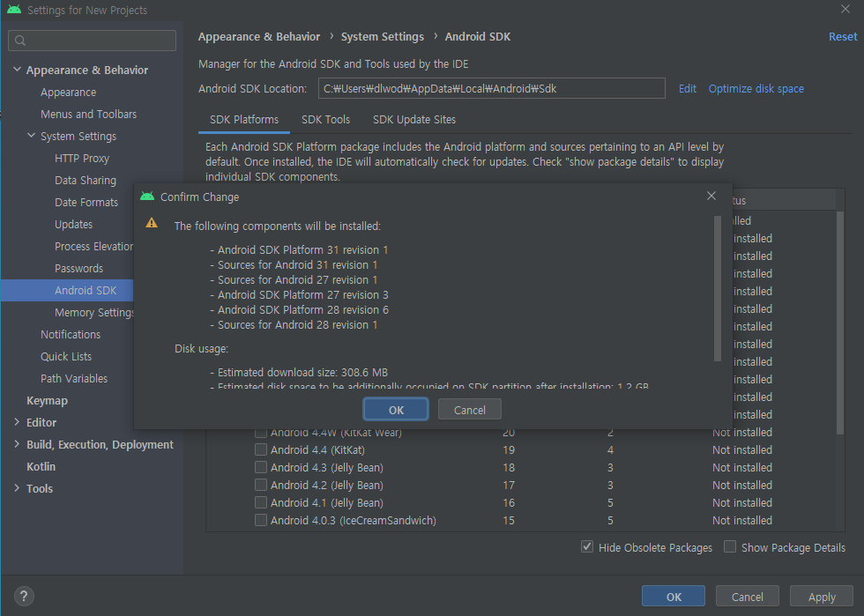This screenshot has width=864, height=616.
Task: Check the Android 4.1 (Jelly Bean) checkbox
Action: click(261, 502)
